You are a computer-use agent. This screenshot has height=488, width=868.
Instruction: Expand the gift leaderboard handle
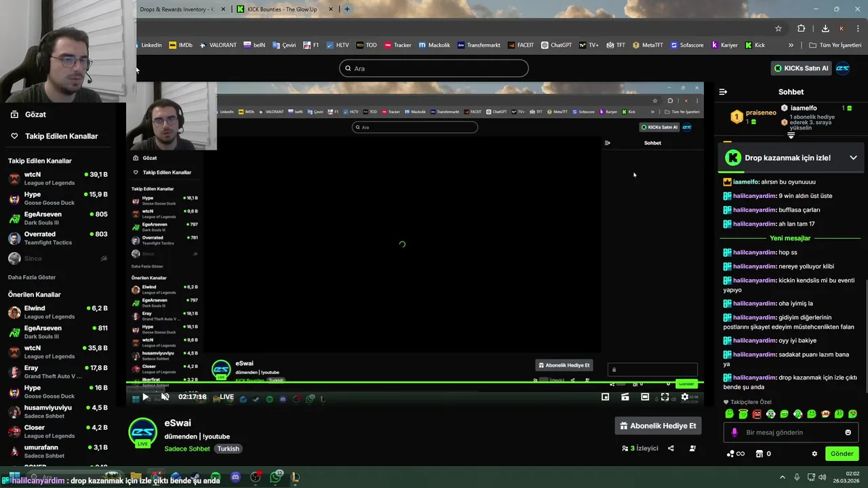coord(791,136)
